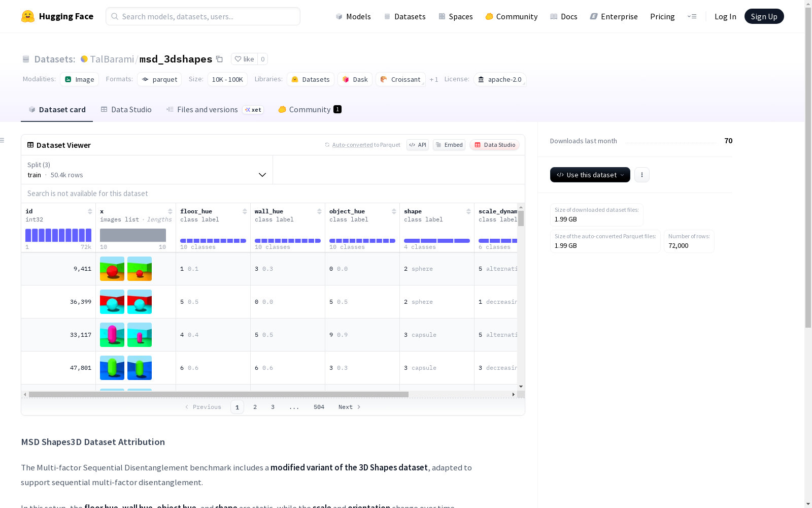Open first image thumbnail in row 33,117
812x508 pixels.
click(112, 335)
